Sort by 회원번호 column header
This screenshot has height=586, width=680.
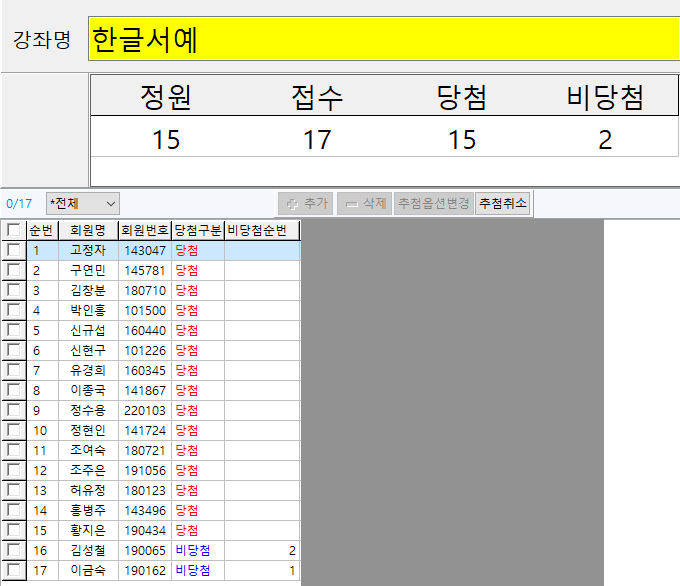[144, 230]
